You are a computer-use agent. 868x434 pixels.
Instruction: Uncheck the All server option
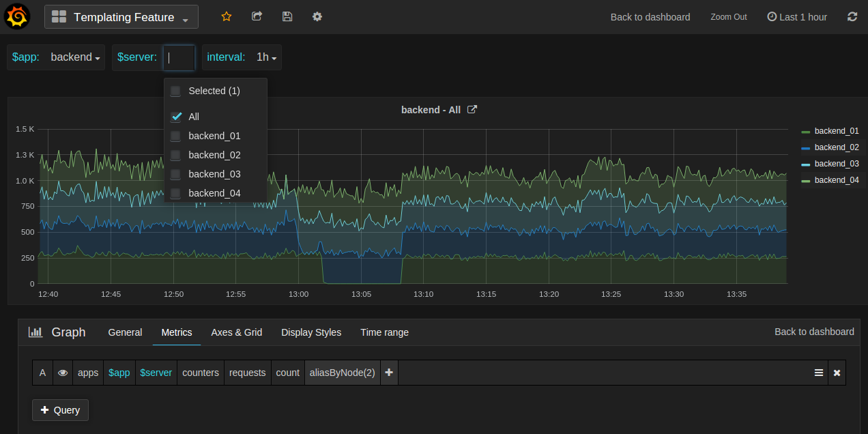click(177, 117)
